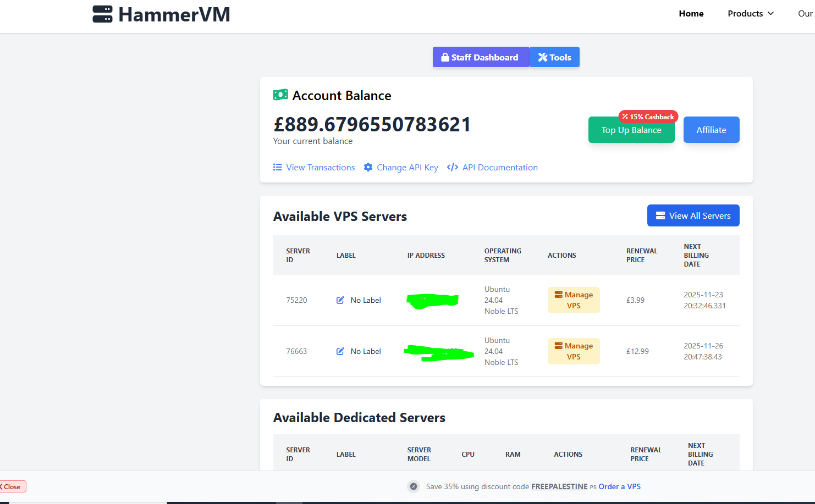
Task: Click the Top Up Balance button
Action: pos(631,130)
